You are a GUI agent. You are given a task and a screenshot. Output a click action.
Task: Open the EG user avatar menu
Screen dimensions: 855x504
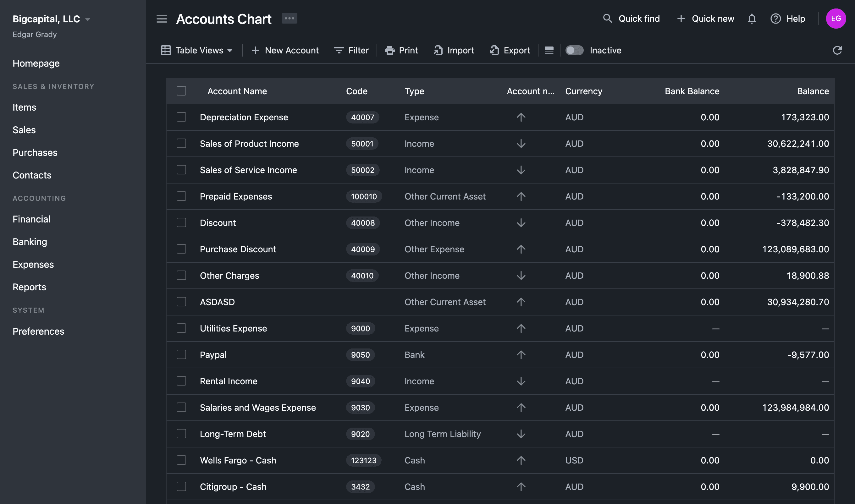pyautogui.click(x=836, y=19)
